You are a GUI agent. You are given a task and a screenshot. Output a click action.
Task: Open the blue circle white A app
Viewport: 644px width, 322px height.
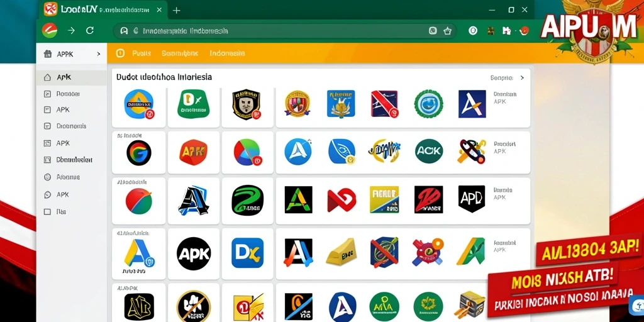tap(297, 152)
